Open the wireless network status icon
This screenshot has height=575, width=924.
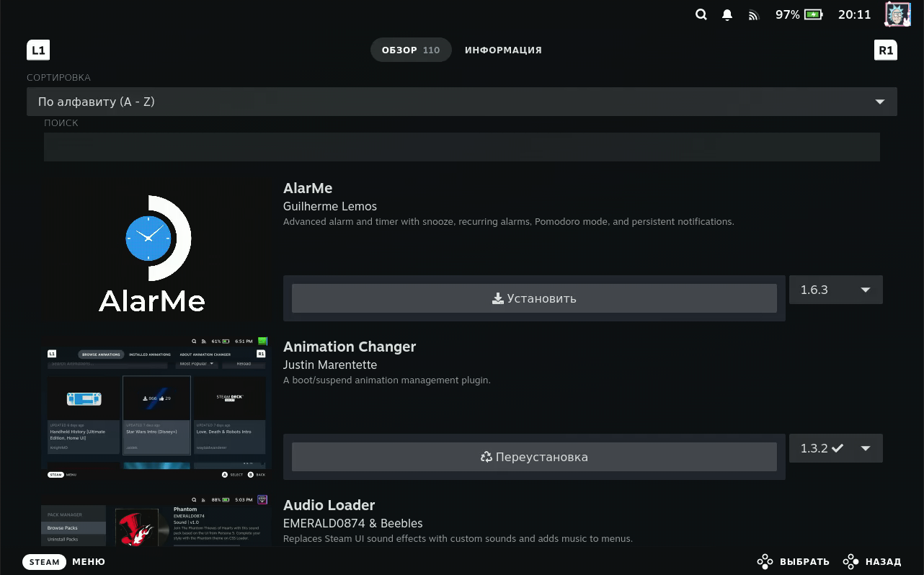click(x=754, y=15)
